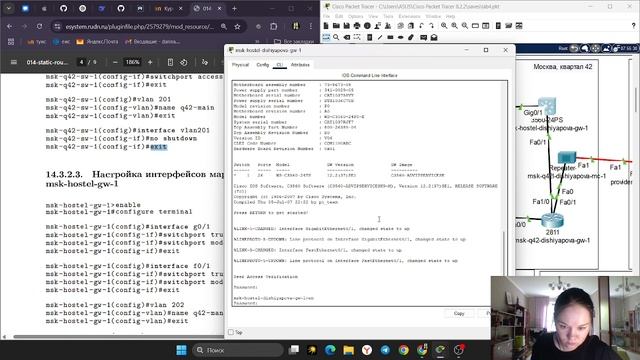Click the browser reload button
This screenshot has height=360, width=640.
pos(39,26)
